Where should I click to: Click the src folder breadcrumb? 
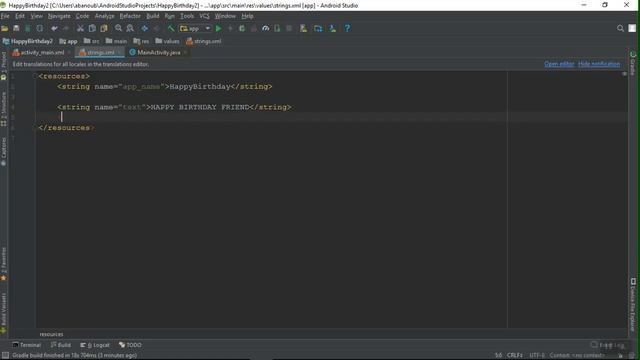[x=91, y=41]
